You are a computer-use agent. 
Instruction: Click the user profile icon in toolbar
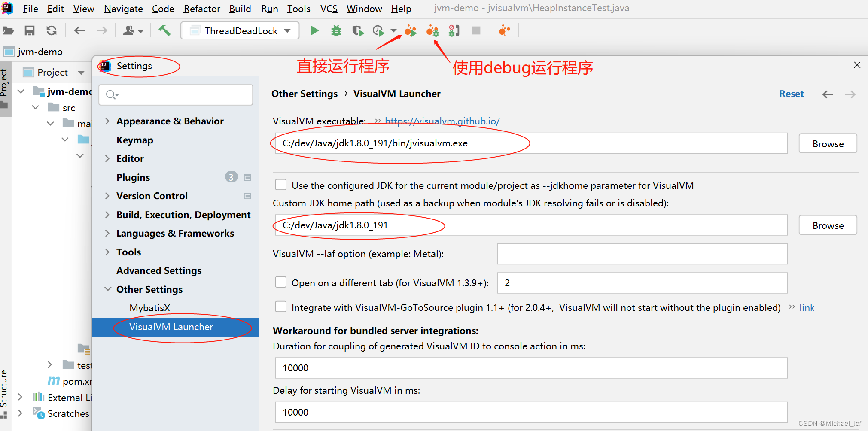tap(129, 30)
